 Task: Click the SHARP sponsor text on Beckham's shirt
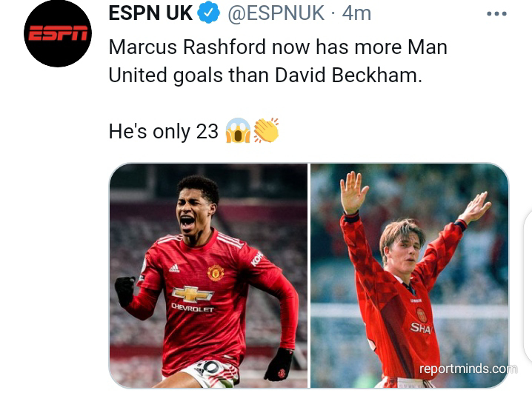421,328
